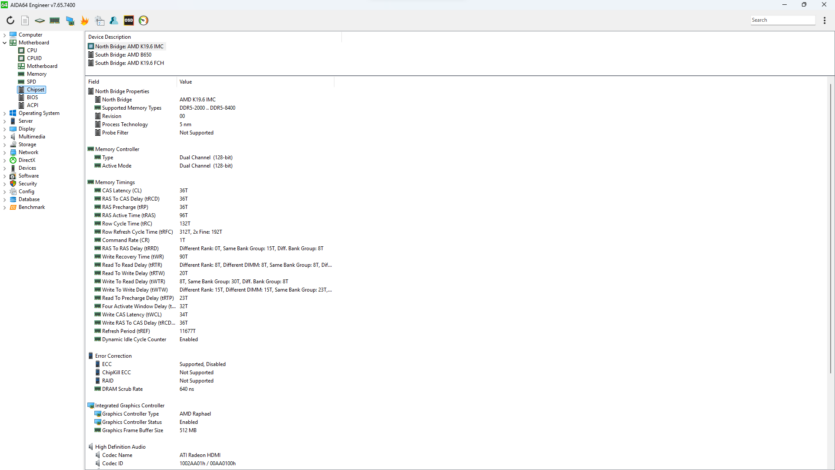Expand the Software node arrow
835x470 pixels.
pyautogui.click(x=5, y=176)
